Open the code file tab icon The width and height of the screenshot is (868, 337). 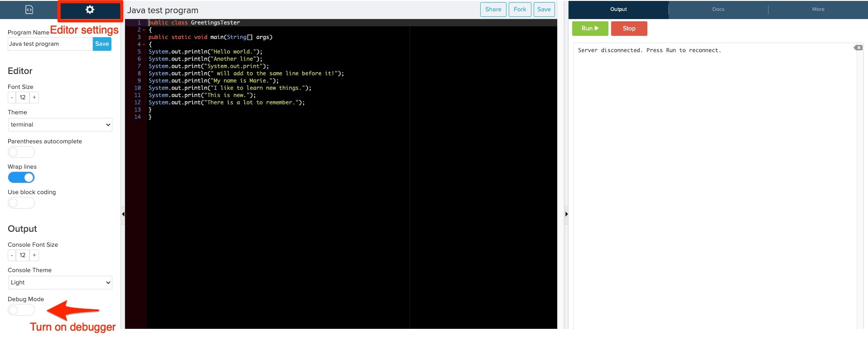(29, 10)
